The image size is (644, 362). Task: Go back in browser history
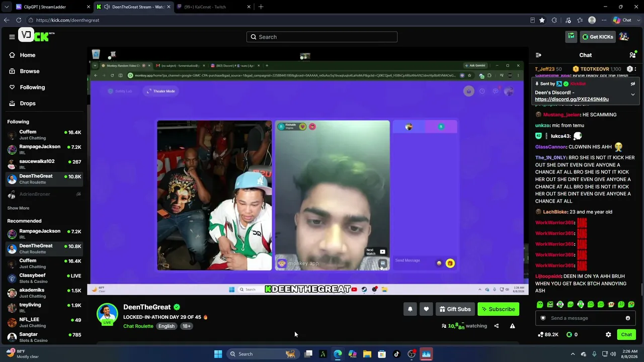point(7,20)
